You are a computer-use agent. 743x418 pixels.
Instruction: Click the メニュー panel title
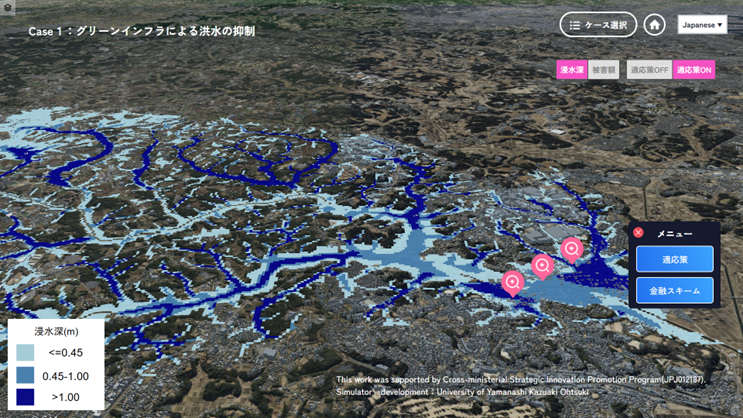[675, 233]
